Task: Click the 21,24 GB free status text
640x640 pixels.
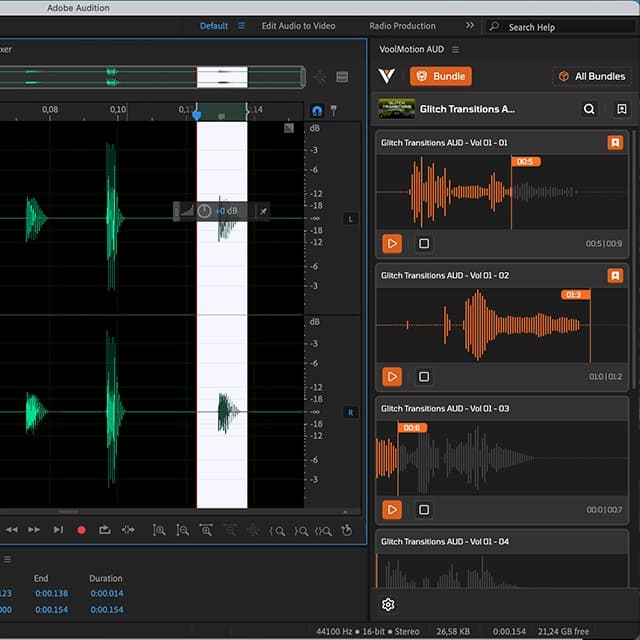Action: pos(563,631)
